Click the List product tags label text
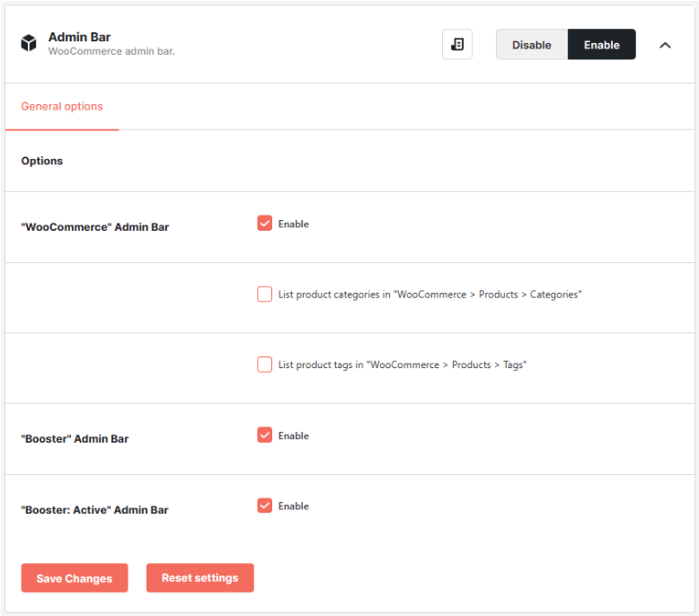Viewport: 699px width, 616px height. pos(403,365)
